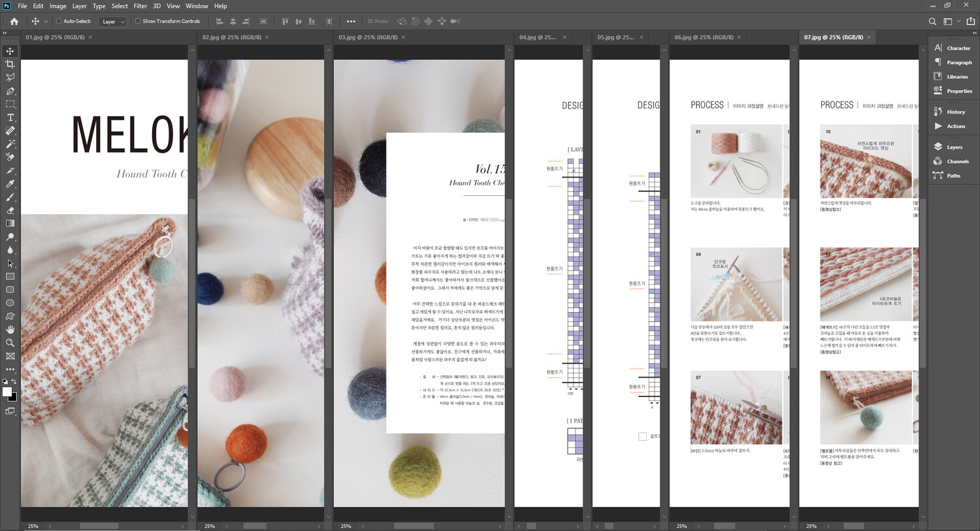Enable Show Transform Controls checkbox
This screenshot has width=980, height=531.
point(138,22)
